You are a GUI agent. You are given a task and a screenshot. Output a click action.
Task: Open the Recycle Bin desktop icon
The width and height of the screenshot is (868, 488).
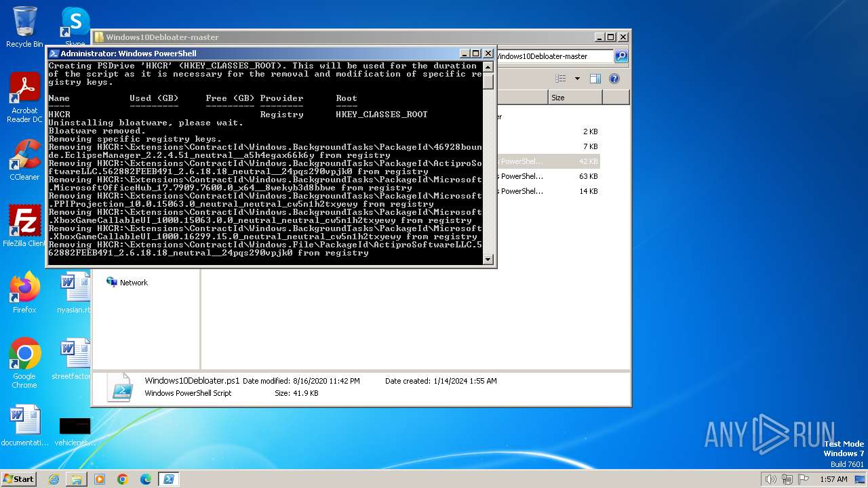(24, 26)
